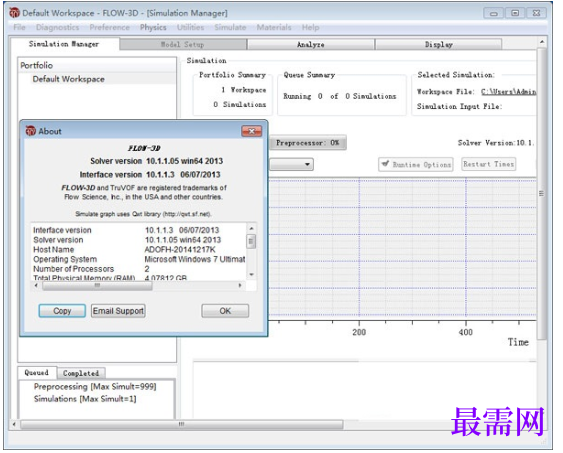Click the bottom scrollbar left arrow
The image size is (563, 453).
coord(14,424)
